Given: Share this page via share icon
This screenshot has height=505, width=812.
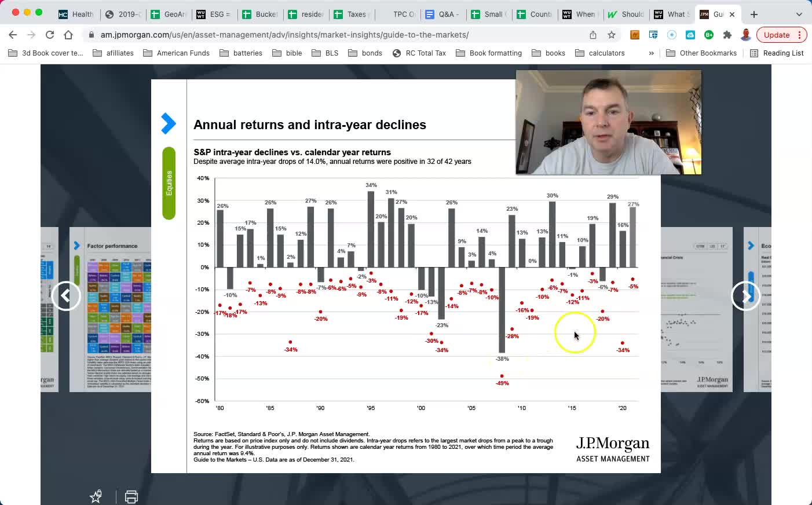Looking at the screenshot, I should (593, 35).
